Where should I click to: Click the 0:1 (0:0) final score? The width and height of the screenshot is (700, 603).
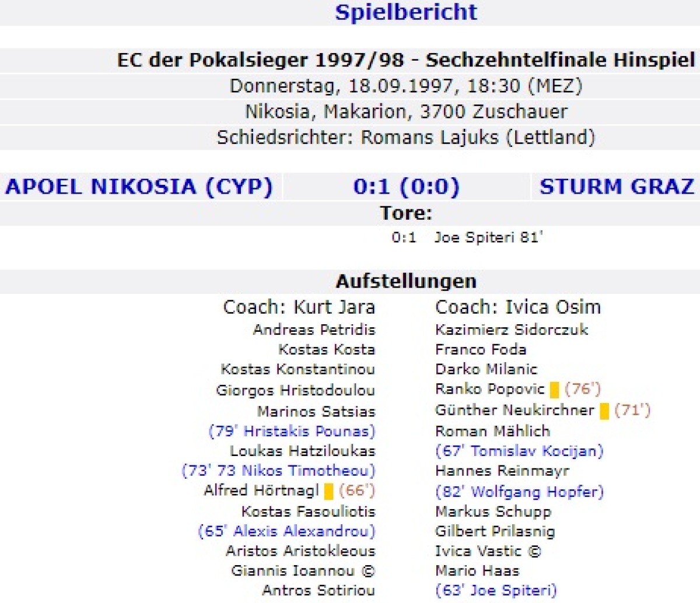coord(406,187)
